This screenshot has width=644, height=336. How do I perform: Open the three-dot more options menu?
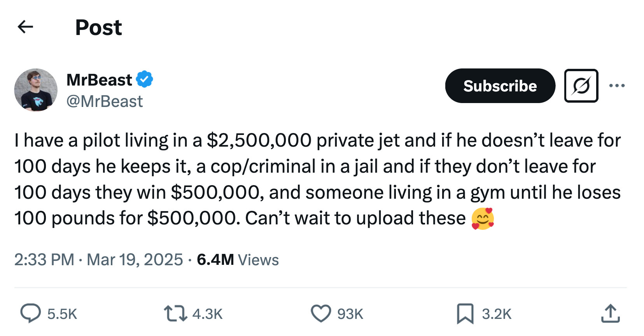pos(617,86)
